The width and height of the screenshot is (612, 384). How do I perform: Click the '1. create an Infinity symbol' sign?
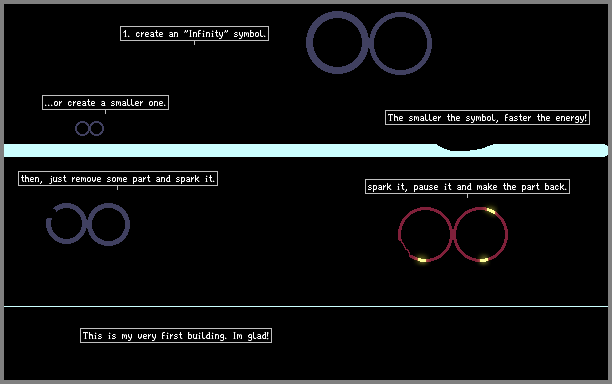tap(194, 34)
